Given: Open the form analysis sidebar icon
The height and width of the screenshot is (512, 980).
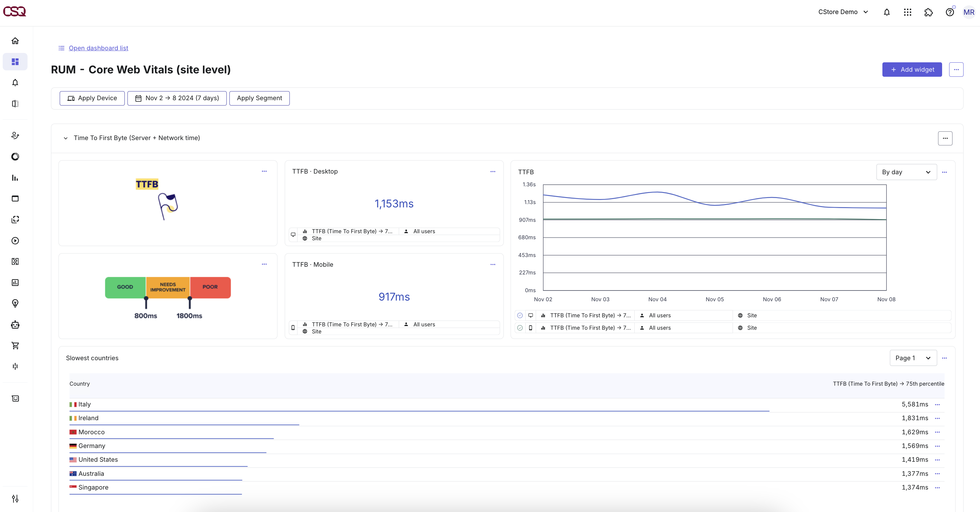Looking at the screenshot, I should point(15,261).
